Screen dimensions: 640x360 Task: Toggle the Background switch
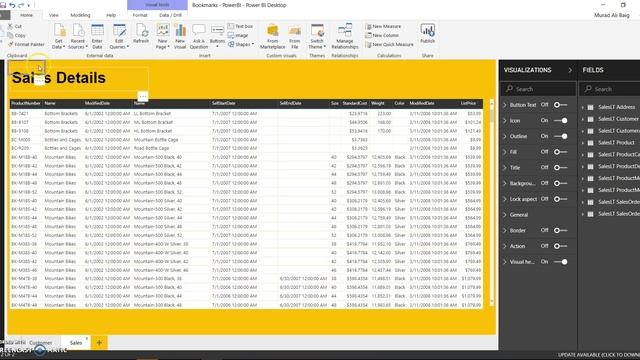560,183
